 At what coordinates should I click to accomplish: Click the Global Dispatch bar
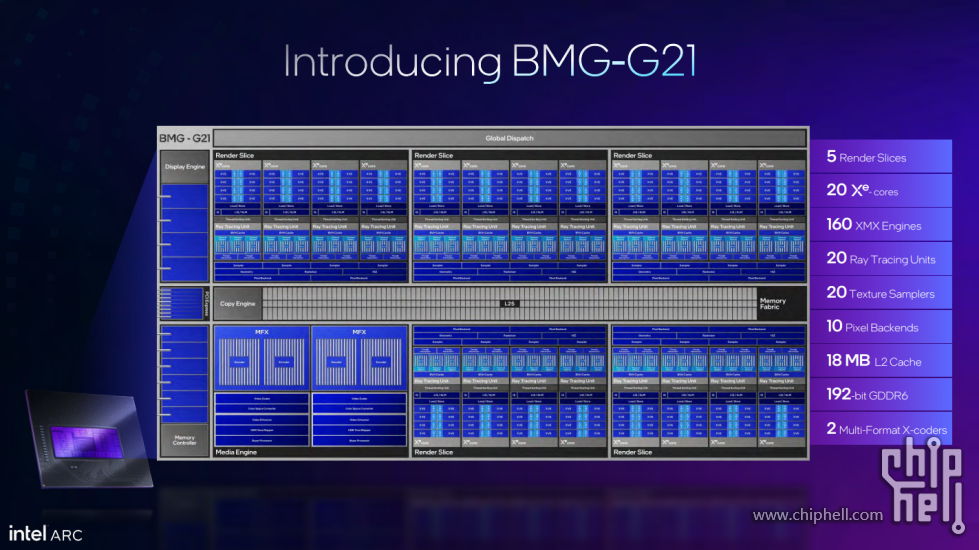[x=509, y=138]
